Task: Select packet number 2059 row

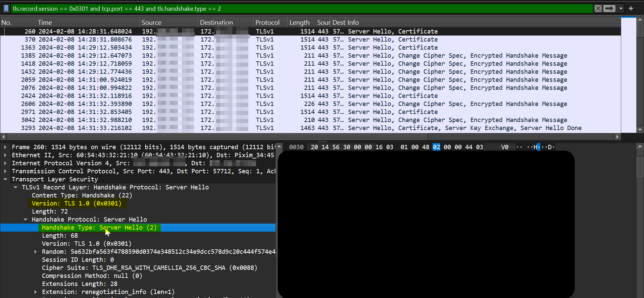Action: (310, 79)
